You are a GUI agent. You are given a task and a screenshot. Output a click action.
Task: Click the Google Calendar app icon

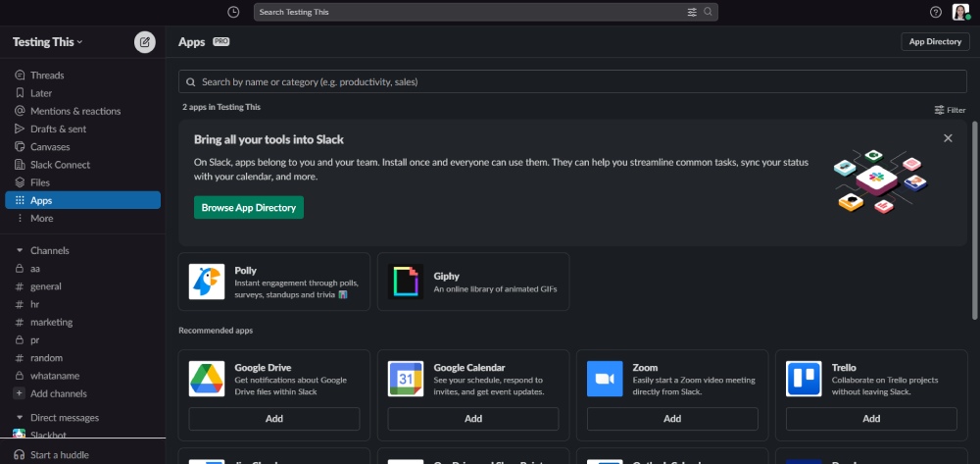(x=406, y=379)
